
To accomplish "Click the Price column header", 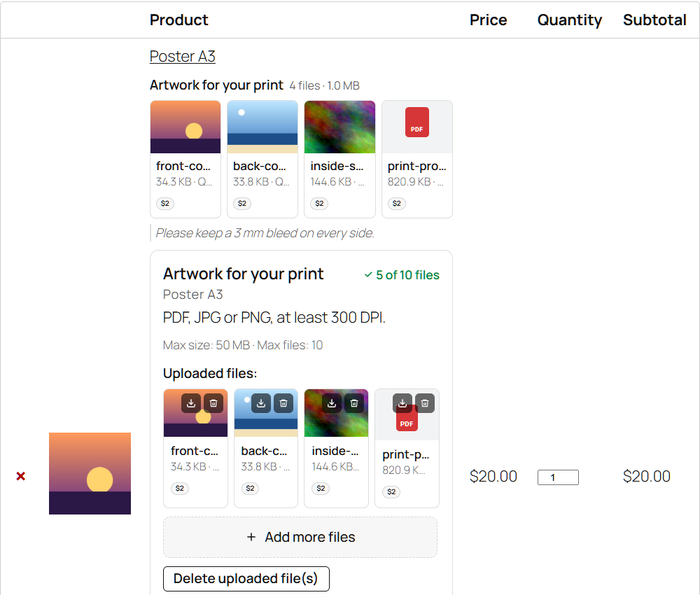I will point(489,20).
